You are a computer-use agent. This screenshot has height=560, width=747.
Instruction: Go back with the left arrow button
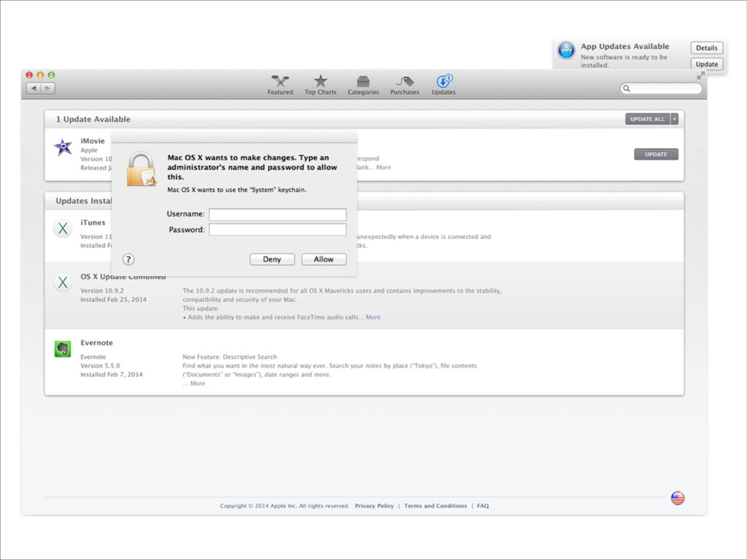tap(34, 88)
